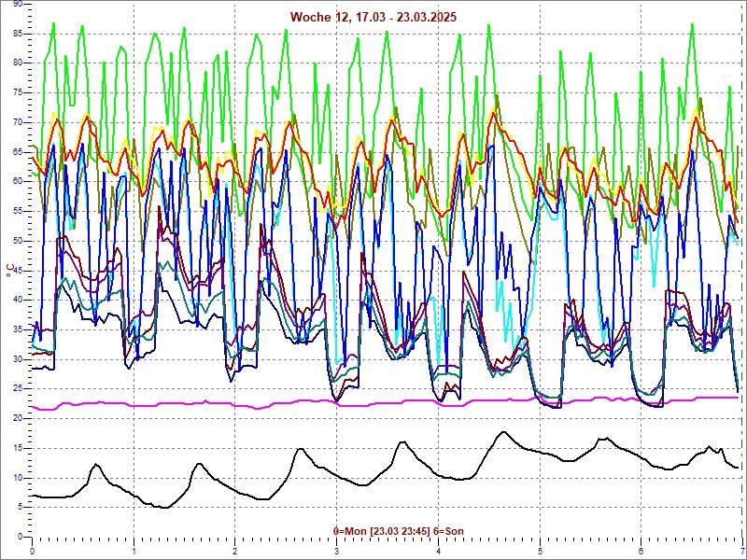
Task: Click the y-axis value 10
Action: click(17, 478)
